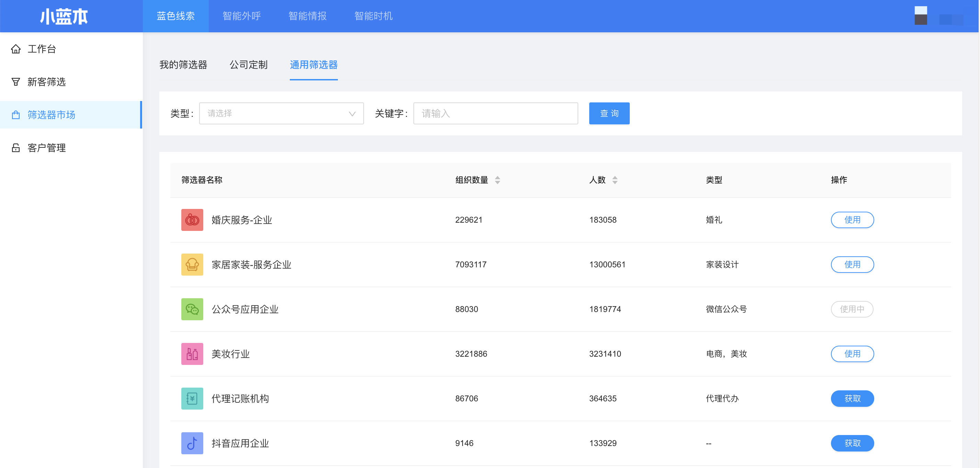Open 智能外呼 in top navigation
This screenshot has width=980, height=468.
(242, 16)
